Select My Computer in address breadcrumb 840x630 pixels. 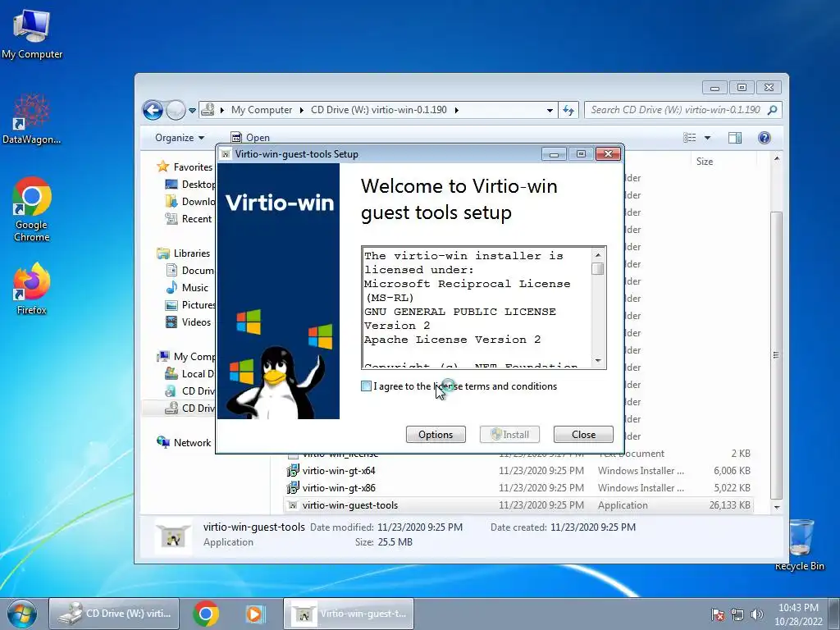click(x=262, y=110)
